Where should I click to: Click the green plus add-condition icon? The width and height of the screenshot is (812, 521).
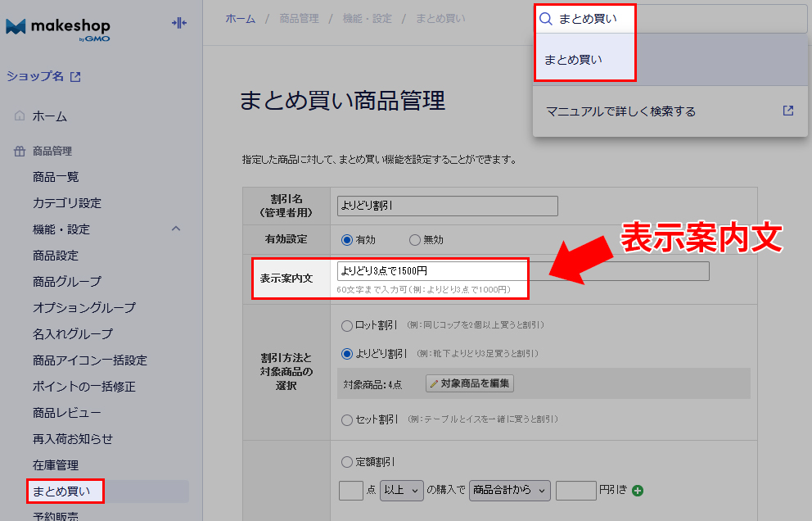638,491
